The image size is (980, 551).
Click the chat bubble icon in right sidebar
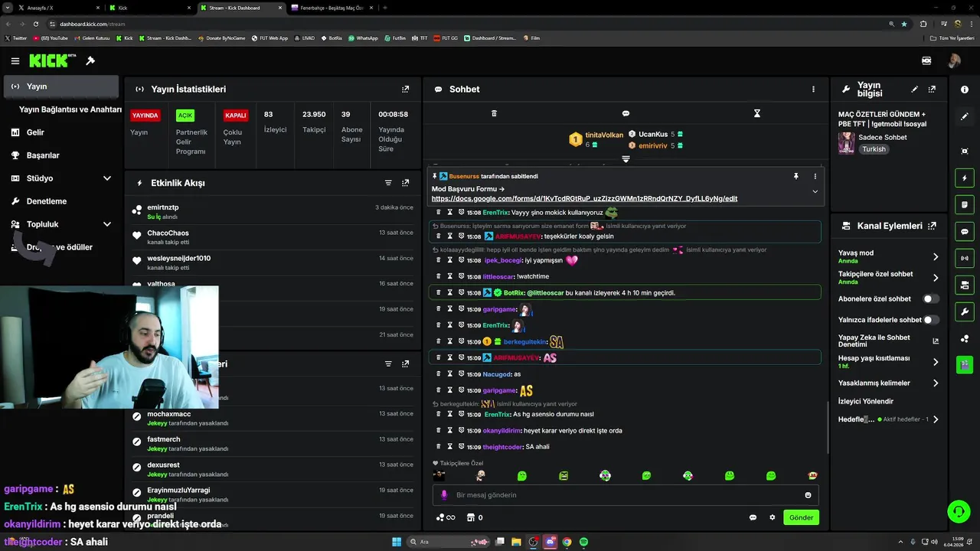[965, 231]
